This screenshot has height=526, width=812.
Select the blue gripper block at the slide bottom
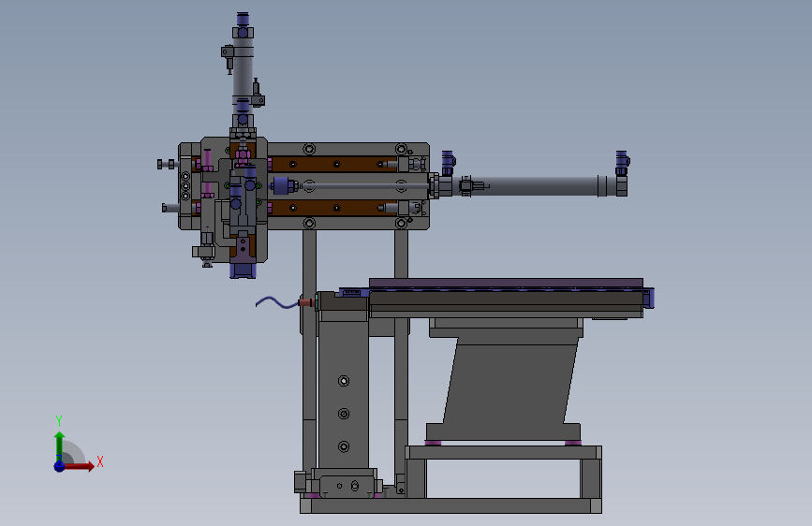(x=243, y=270)
